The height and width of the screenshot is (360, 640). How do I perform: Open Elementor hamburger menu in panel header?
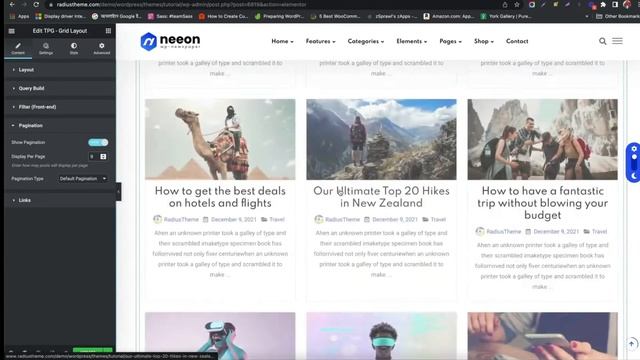pos(11,31)
